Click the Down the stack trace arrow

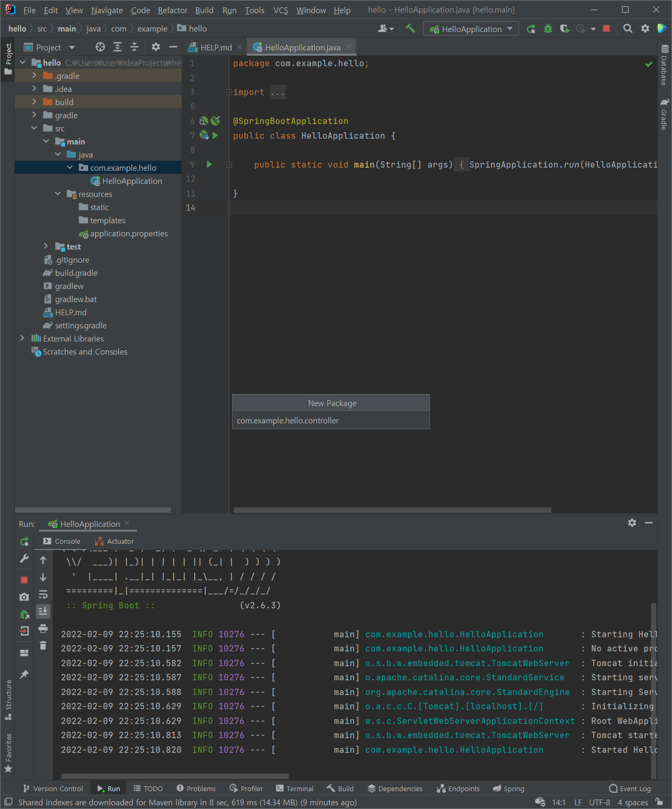43,577
